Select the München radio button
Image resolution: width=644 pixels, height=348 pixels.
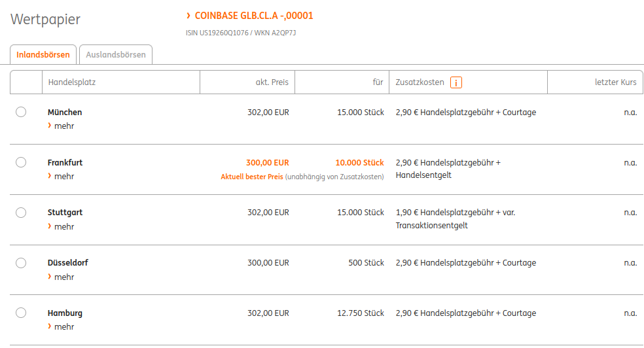(x=21, y=112)
